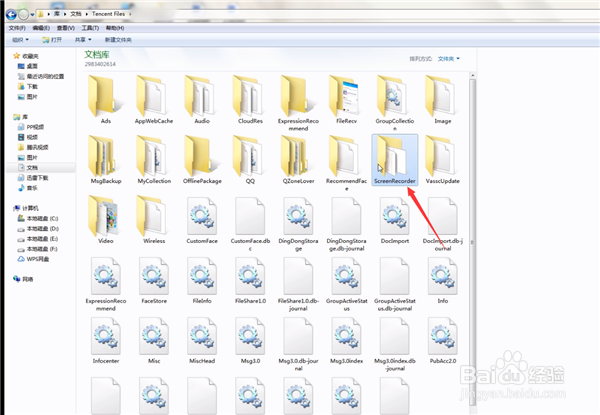Select the FileShare1.0 settings file
600x415 pixels.
[250, 280]
